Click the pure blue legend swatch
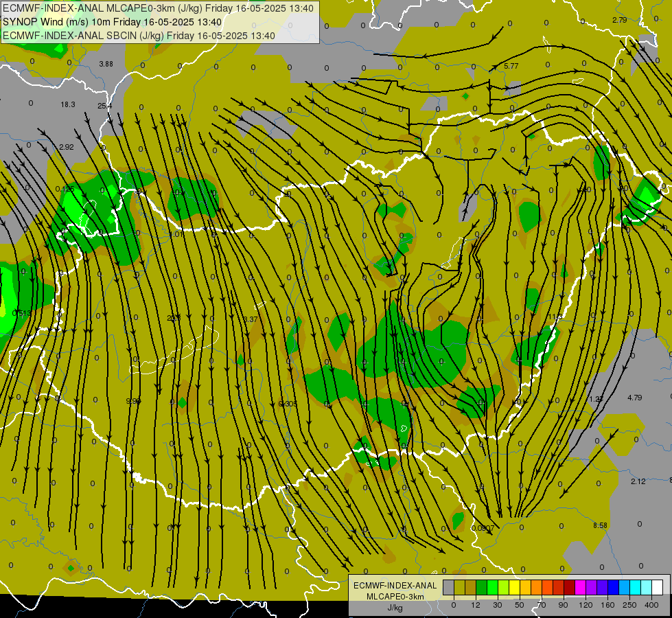This screenshot has width=672, height=618. tap(614, 588)
